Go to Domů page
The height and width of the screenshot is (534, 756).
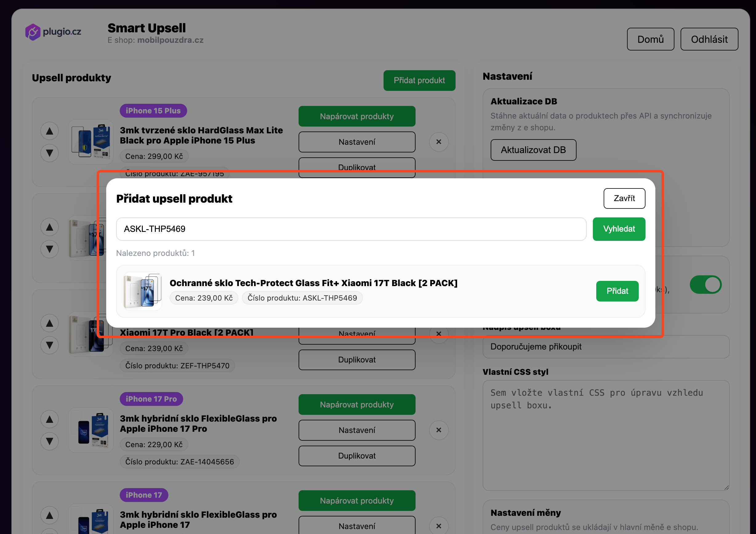pyautogui.click(x=650, y=39)
